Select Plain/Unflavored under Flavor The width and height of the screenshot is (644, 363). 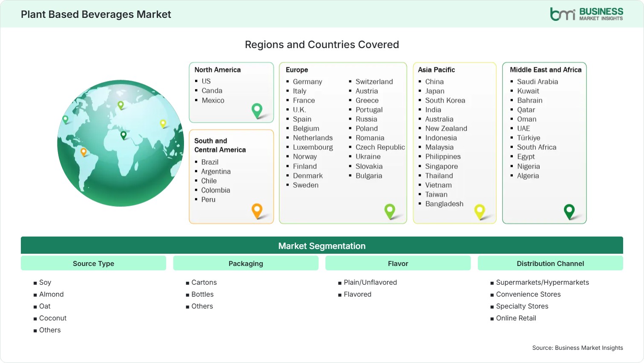pos(370,283)
